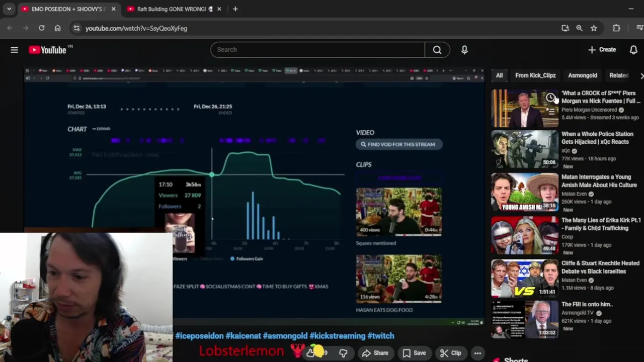This screenshot has height=362, width=644.
Task: Select the Asmongold filter chip
Action: click(x=583, y=75)
